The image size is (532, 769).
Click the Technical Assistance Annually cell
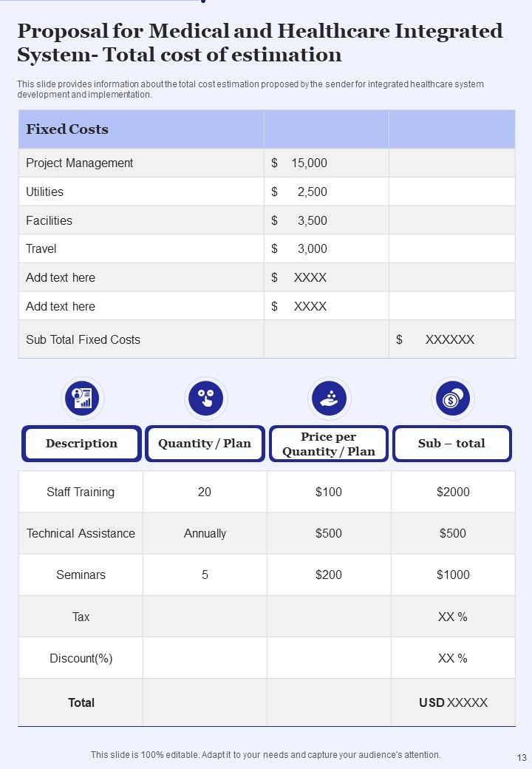205,534
